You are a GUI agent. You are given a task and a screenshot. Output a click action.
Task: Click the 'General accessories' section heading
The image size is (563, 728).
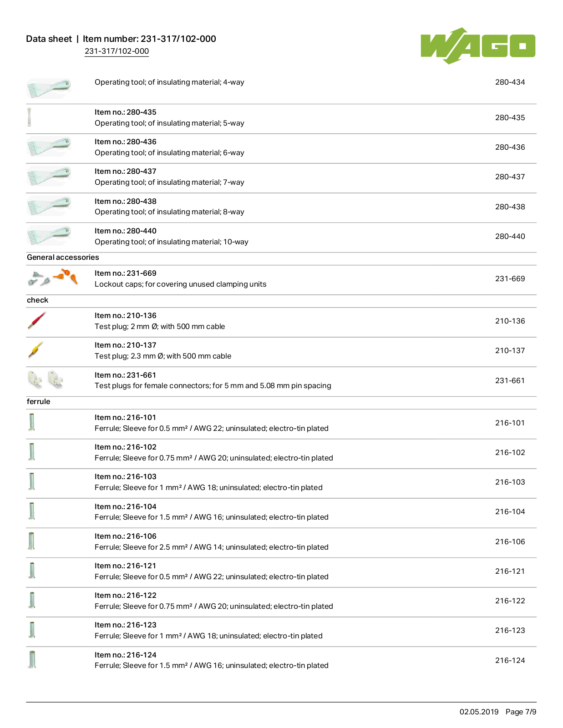[x=63, y=257]
